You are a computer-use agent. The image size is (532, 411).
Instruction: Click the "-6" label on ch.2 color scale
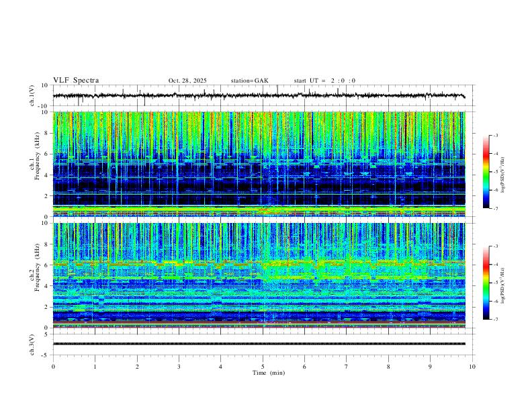pos(496,301)
